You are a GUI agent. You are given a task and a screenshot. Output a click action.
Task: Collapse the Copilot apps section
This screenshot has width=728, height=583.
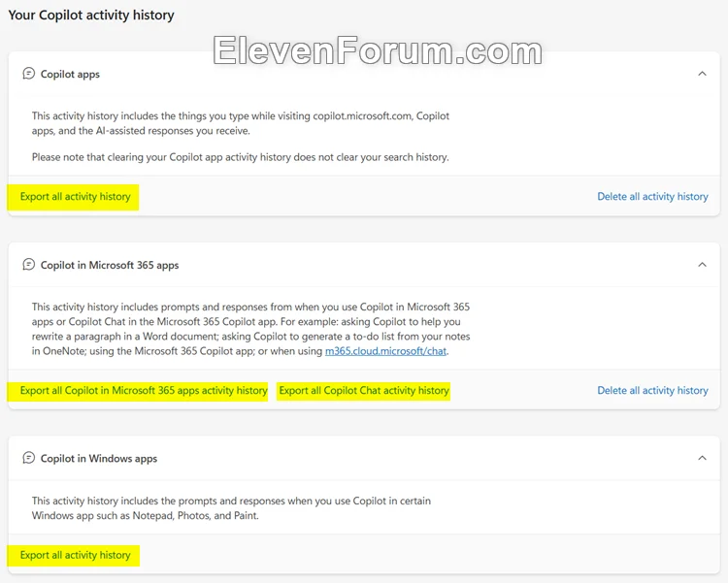click(x=702, y=74)
